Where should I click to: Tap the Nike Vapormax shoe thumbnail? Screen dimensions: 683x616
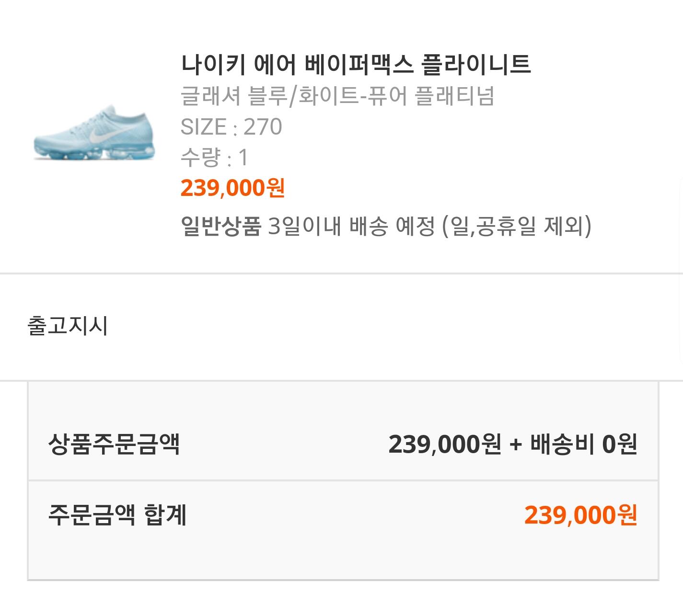click(94, 132)
